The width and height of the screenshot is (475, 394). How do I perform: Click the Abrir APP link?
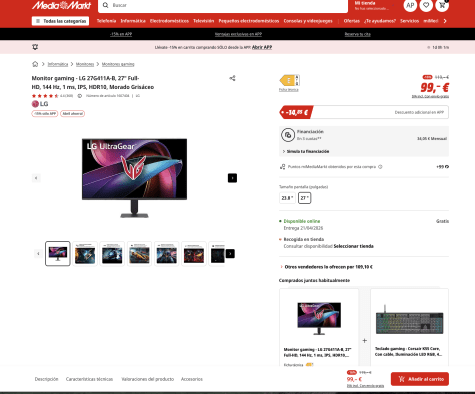tap(262, 47)
